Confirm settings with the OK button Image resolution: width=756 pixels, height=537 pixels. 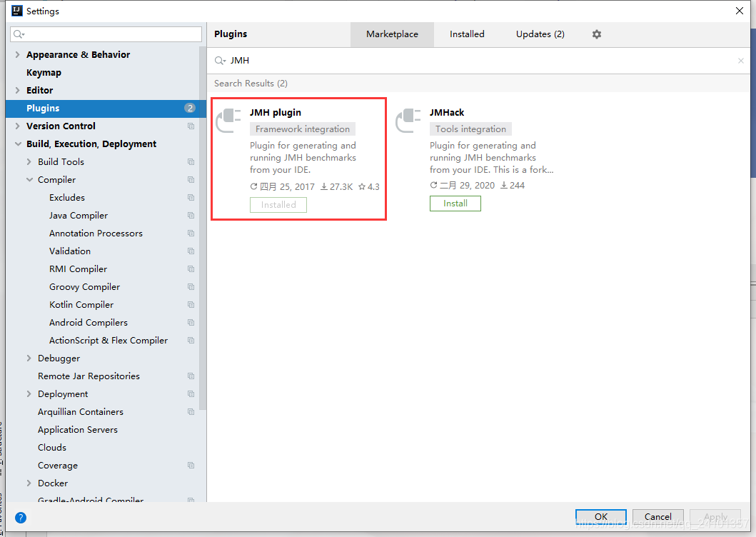pos(601,517)
